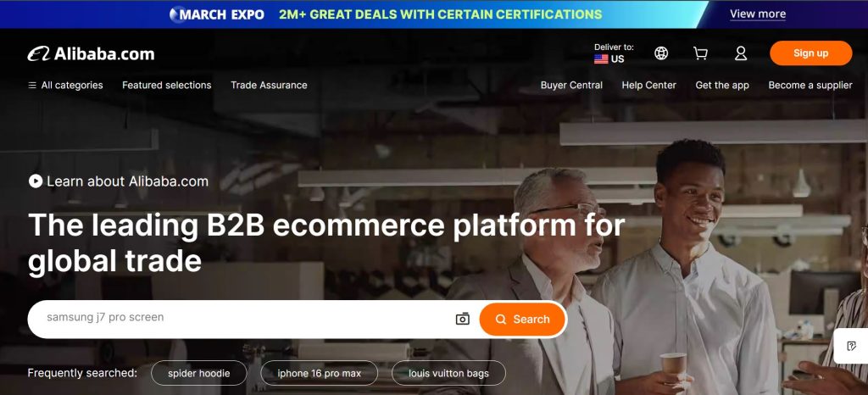Click Become a supplier
The height and width of the screenshot is (395, 868).
point(810,86)
